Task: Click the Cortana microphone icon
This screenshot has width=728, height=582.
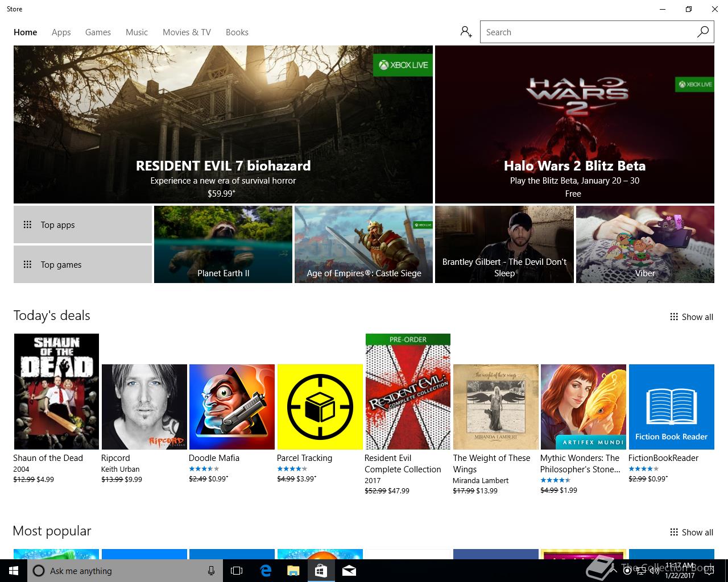Action: pyautogui.click(x=211, y=571)
